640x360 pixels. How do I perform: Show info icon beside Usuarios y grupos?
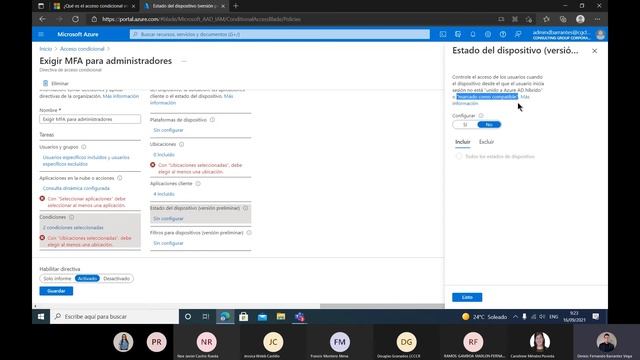(x=84, y=147)
